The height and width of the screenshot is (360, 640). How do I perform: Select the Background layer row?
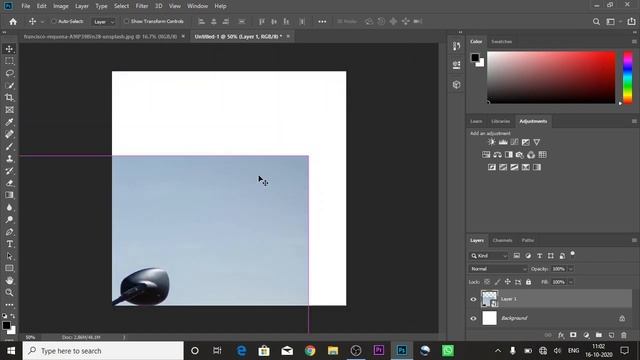550,318
